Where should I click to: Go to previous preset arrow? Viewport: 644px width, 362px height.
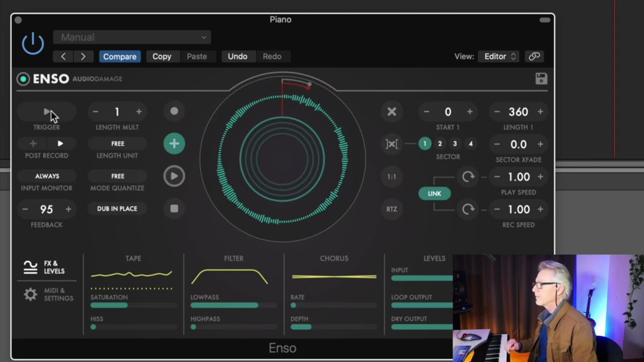click(63, 56)
